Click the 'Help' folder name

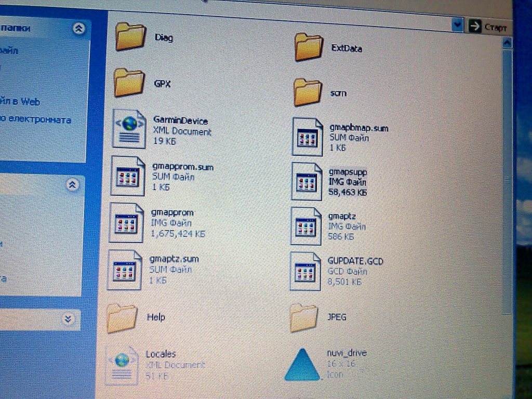pos(156,317)
